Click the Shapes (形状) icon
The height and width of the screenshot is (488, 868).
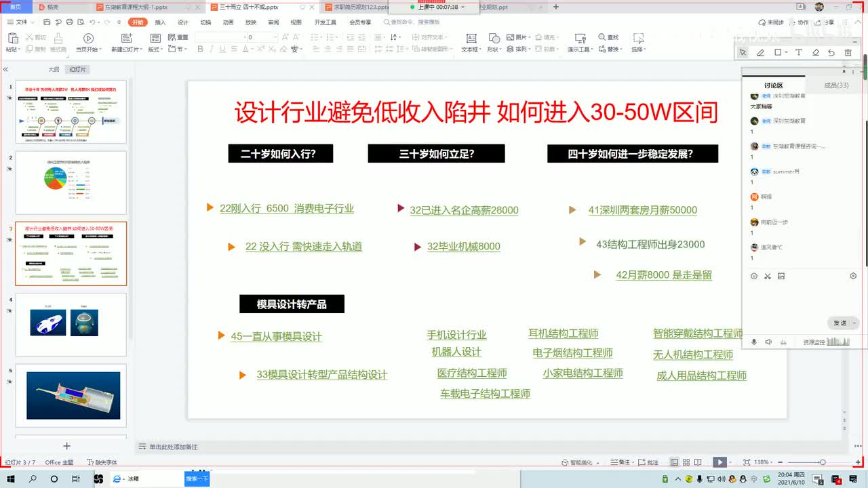(x=494, y=39)
